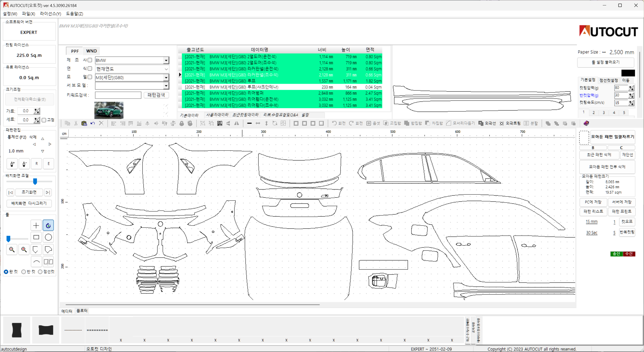
Task: Click the 키워드검색 input field
Action: (x=118, y=95)
